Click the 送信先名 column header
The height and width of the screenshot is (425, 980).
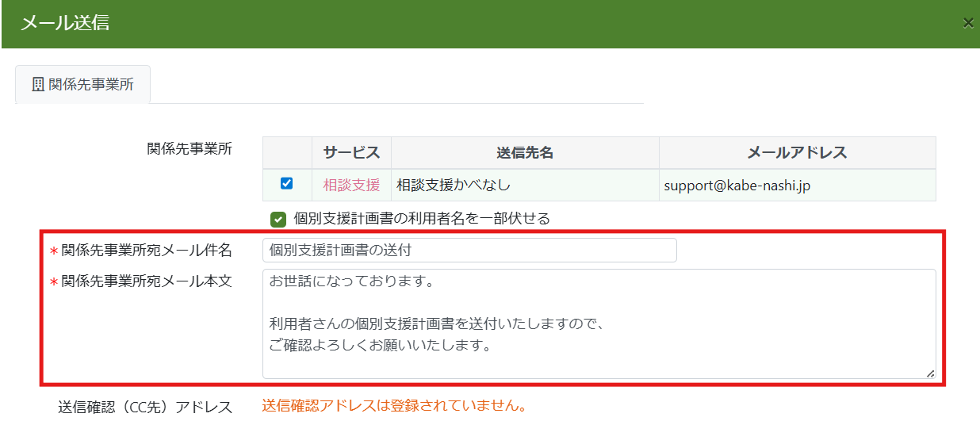tap(524, 153)
